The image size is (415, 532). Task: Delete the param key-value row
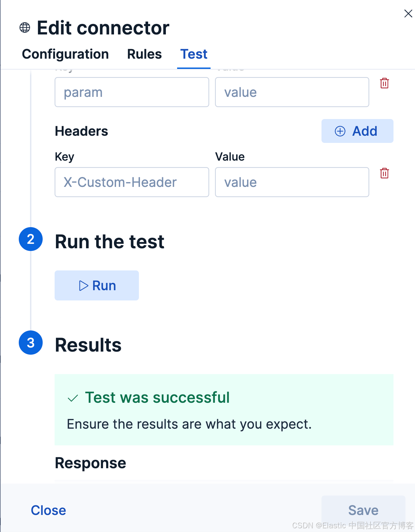pos(384,83)
